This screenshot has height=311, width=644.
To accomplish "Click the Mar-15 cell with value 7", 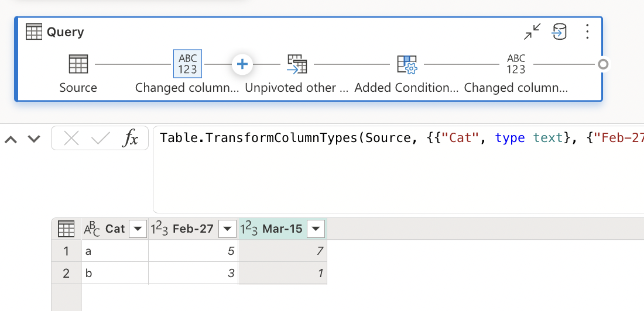I will [x=283, y=251].
